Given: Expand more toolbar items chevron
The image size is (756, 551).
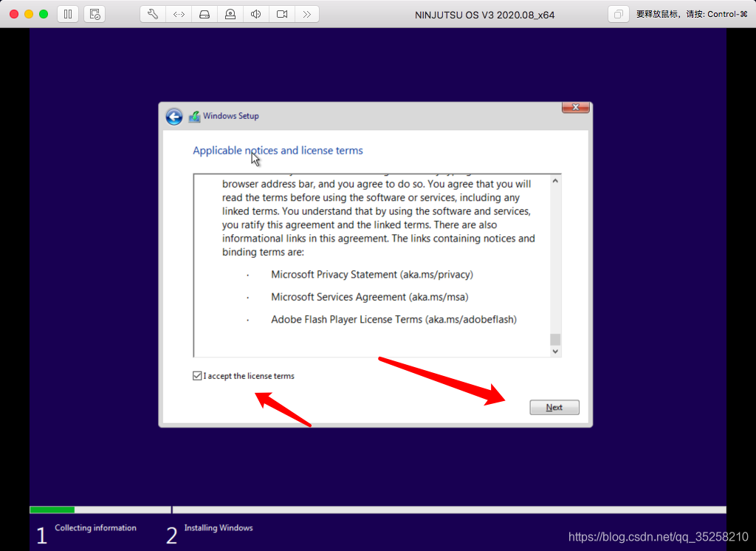Looking at the screenshot, I should (306, 15).
